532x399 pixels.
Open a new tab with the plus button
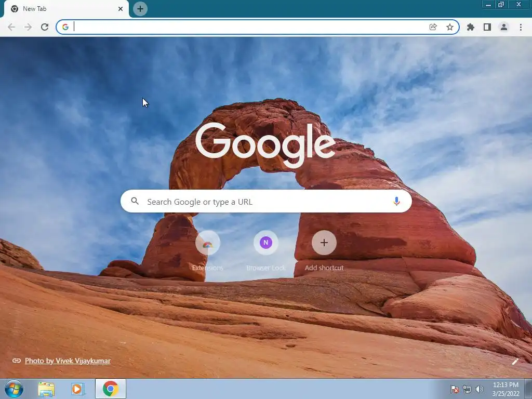(140, 9)
